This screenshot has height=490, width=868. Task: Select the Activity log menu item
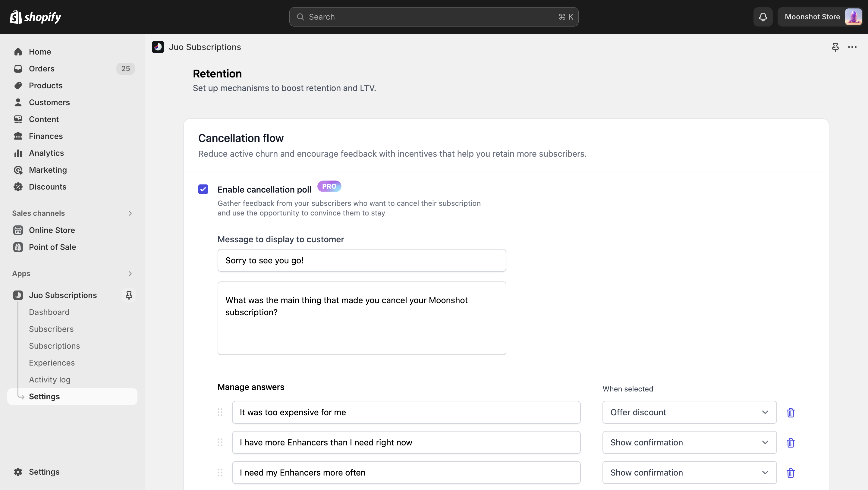pyautogui.click(x=49, y=379)
